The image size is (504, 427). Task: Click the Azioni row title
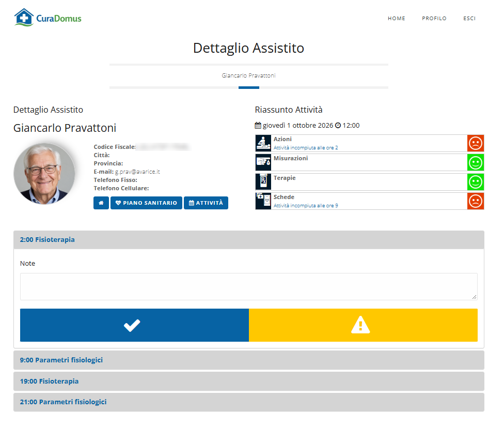tap(282, 139)
